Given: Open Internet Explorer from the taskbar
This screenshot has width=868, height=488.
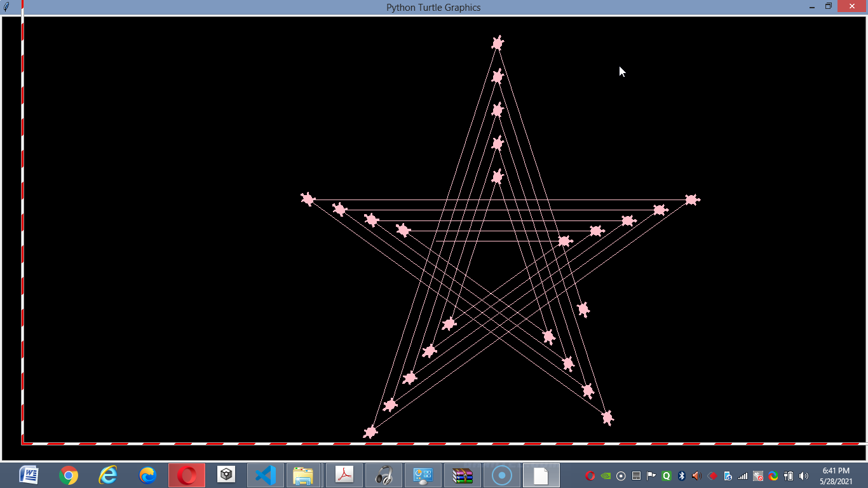Looking at the screenshot, I should pyautogui.click(x=108, y=475).
